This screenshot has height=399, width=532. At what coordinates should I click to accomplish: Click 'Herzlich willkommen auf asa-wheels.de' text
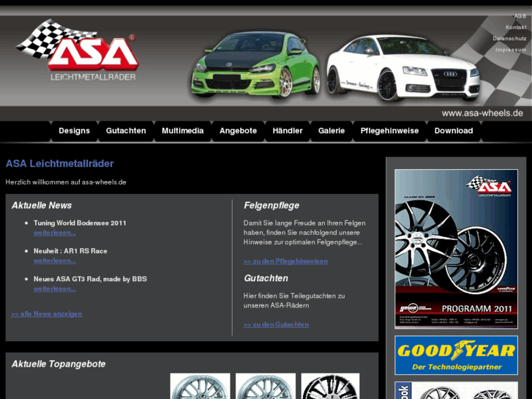[x=66, y=182]
